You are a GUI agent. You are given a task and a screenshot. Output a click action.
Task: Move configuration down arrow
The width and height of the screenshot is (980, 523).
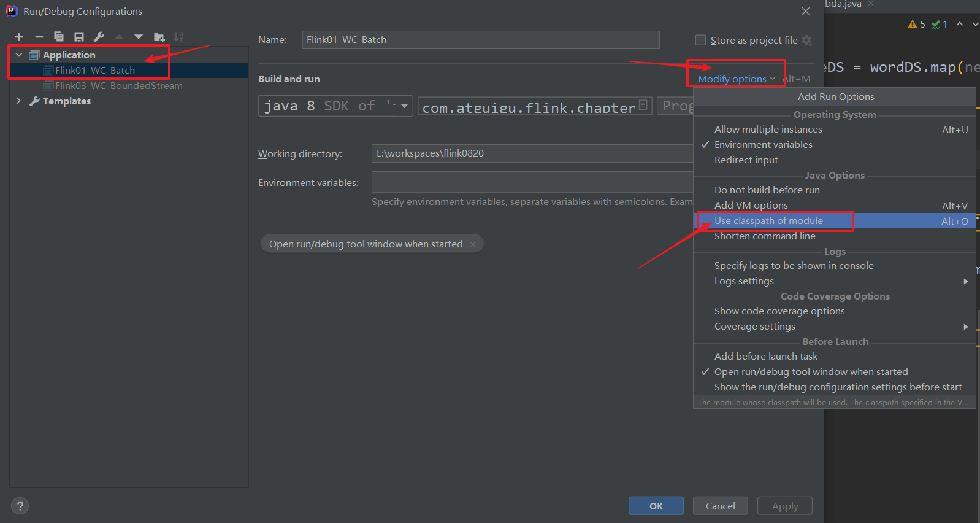click(139, 37)
